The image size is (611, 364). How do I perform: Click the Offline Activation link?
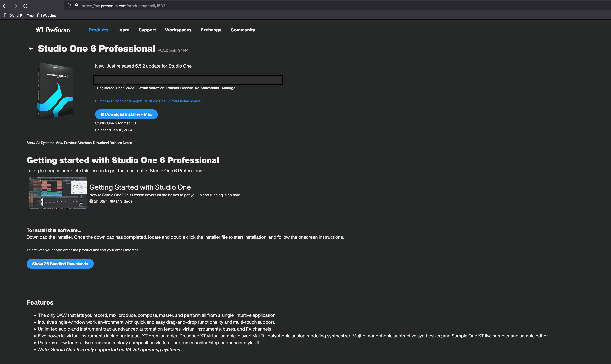pyautogui.click(x=151, y=88)
